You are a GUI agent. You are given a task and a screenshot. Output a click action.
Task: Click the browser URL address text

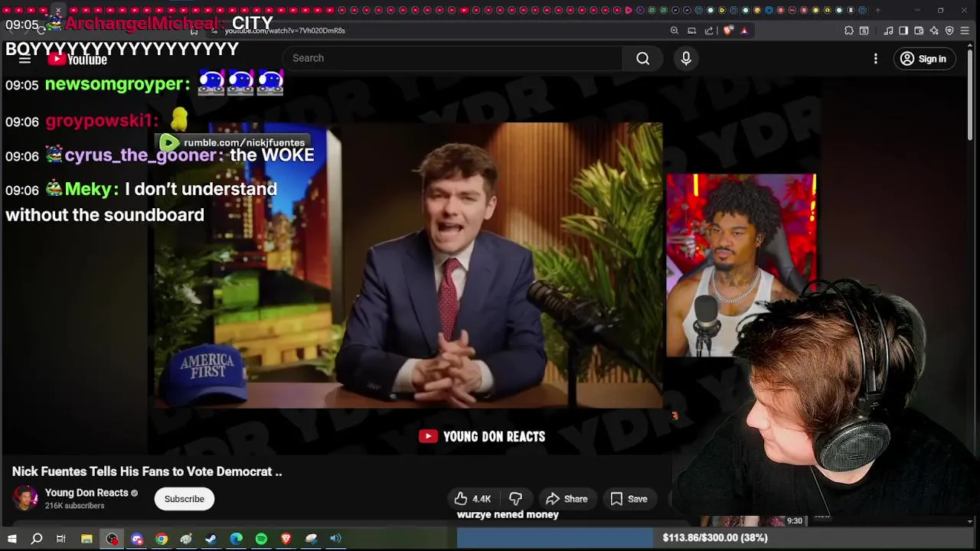285,31
